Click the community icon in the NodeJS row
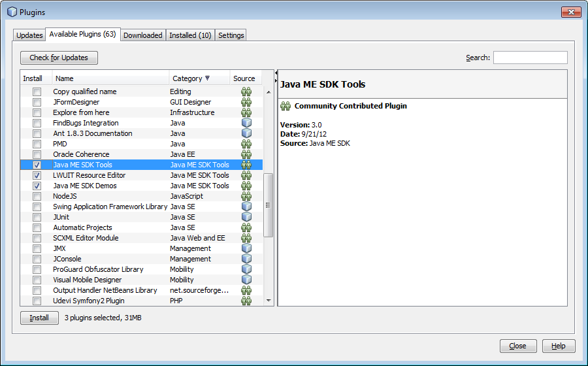Viewport: 588px width, 366px height. pos(246,196)
